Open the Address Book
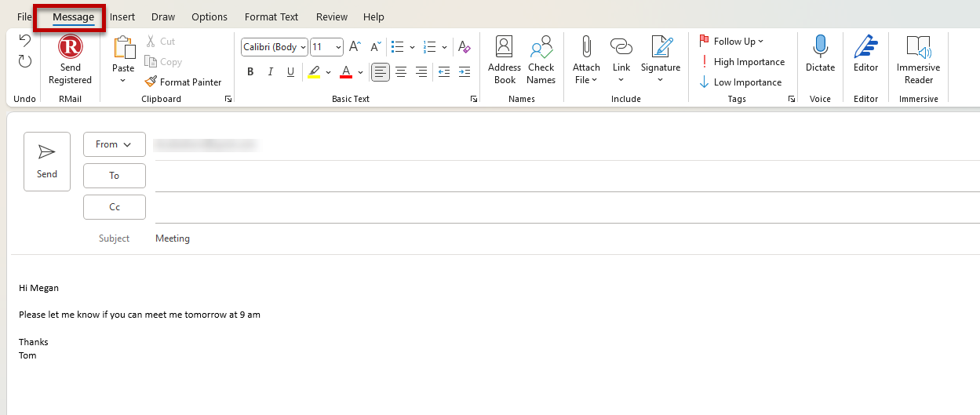The width and height of the screenshot is (980, 415). pos(504,49)
